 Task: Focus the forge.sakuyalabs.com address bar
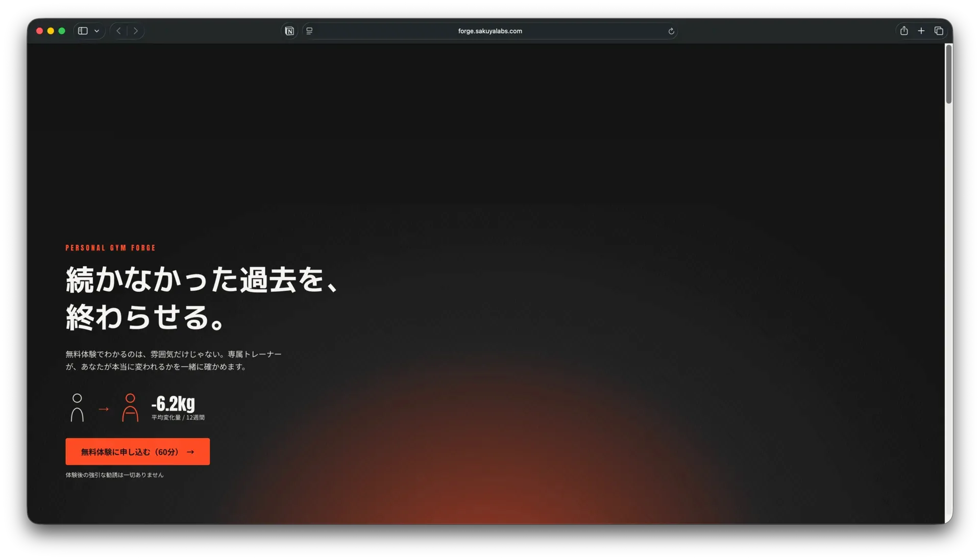pyautogui.click(x=490, y=31)
